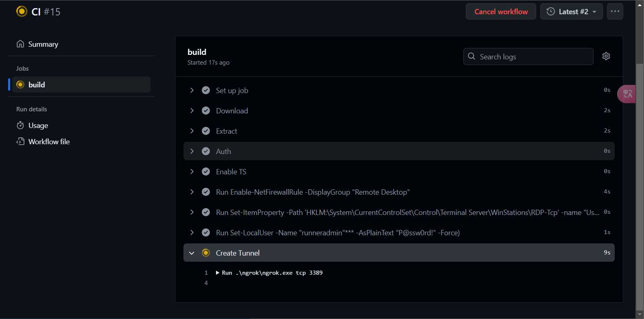Click the Workflow file code icon

click(x=20, y=141)
